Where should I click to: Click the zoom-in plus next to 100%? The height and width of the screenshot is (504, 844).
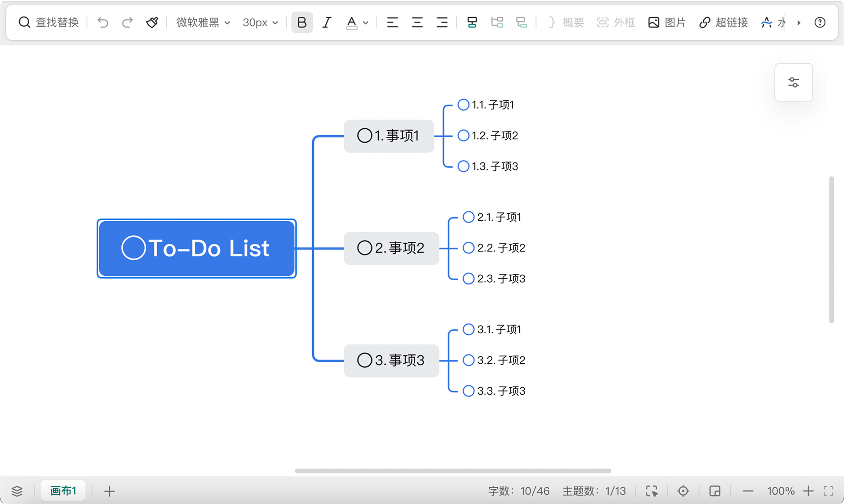tap(808, 491)
